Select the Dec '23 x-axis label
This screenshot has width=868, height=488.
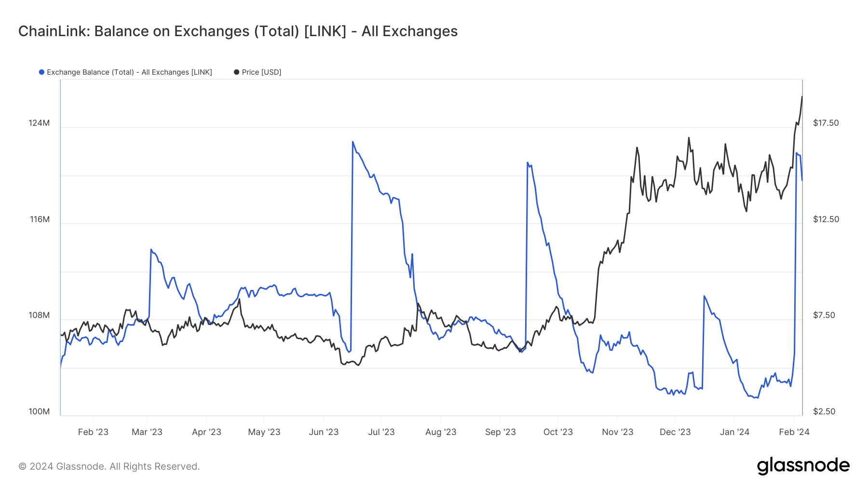675,432
